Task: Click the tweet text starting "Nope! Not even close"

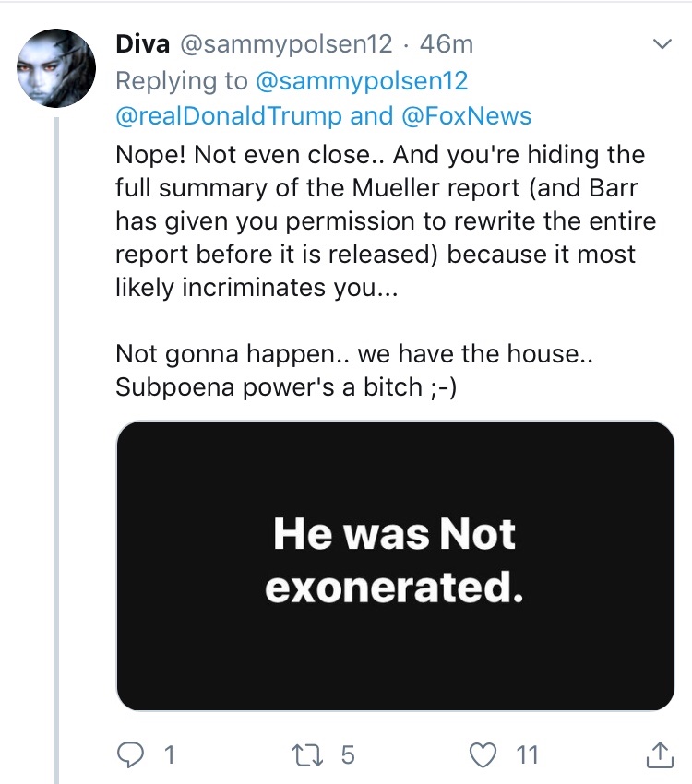Action: click(380, 220)
